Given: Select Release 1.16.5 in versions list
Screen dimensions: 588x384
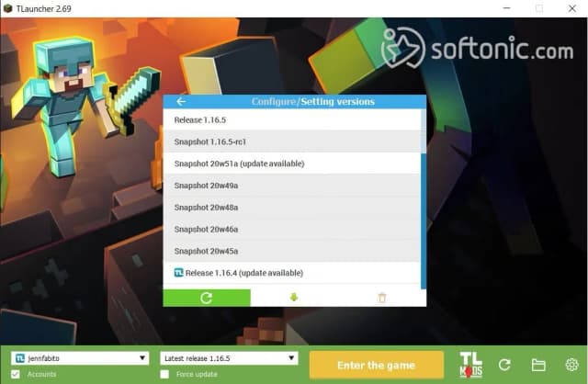Looking at the screenshot, I should click(292, 120).
